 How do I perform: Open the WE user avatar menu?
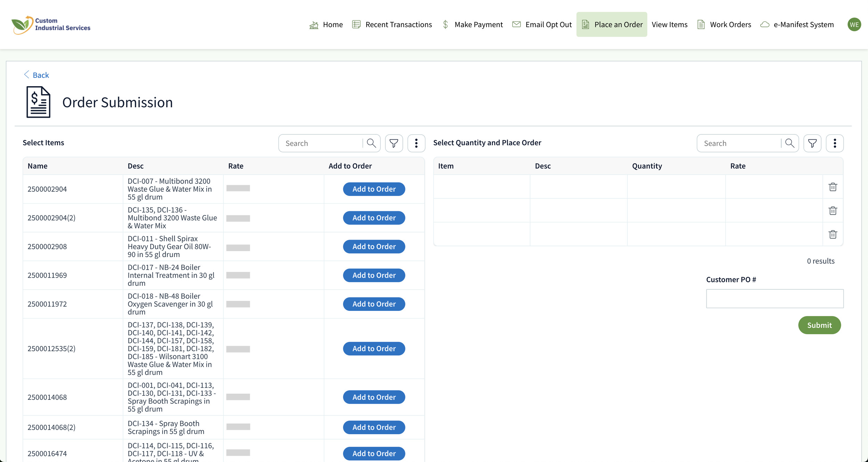click(x=854, y=25)
